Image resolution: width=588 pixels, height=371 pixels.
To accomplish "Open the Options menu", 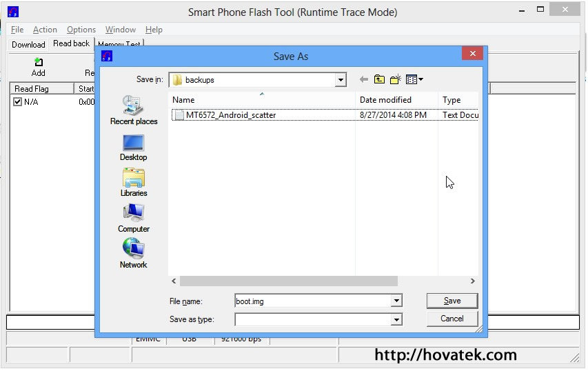I will click(x=81, y=30).
